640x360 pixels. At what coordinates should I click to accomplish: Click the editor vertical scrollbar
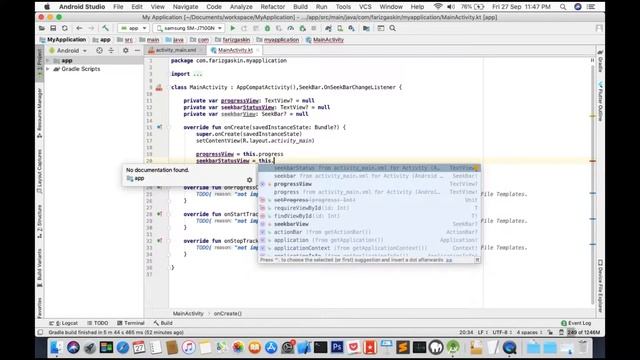tap(593, 184)
